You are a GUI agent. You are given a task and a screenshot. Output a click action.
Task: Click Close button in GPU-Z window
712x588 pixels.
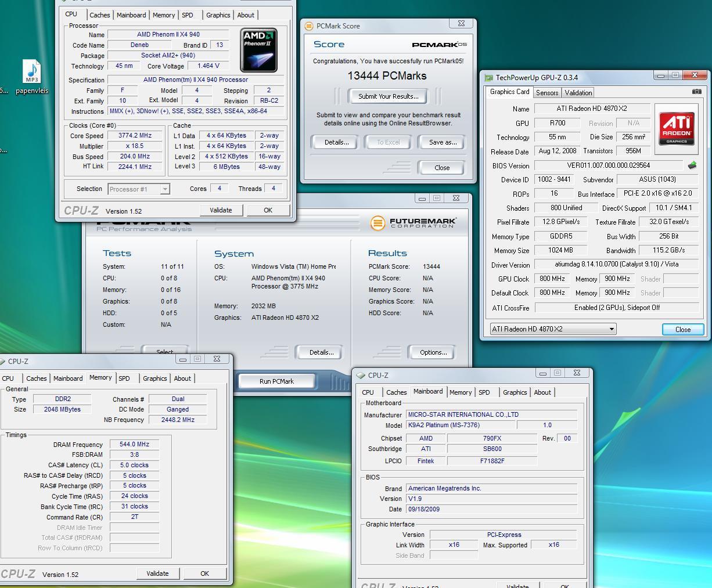click(683, 329)
